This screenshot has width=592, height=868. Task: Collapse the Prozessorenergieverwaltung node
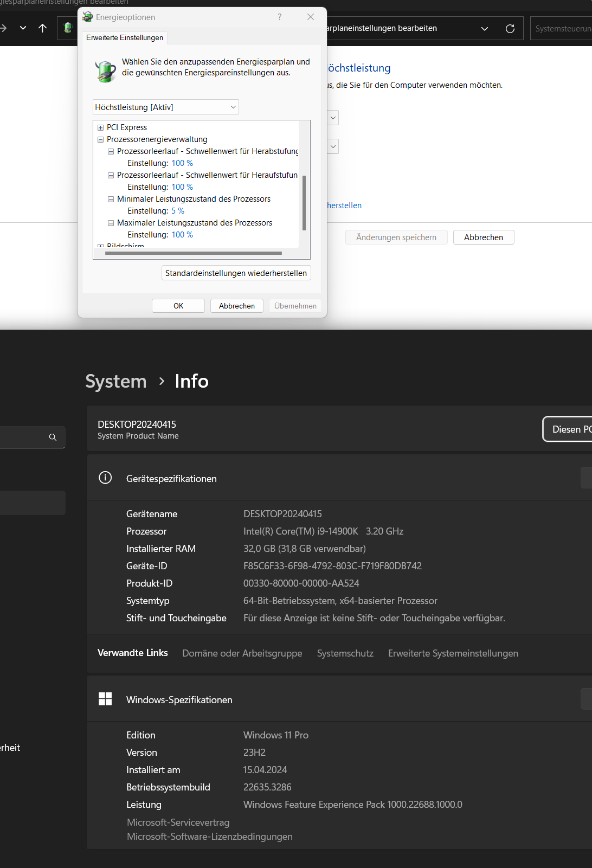point(100,139)
